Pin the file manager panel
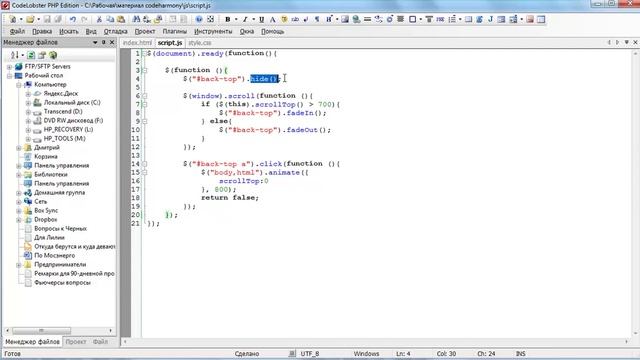The width and height of the screenshot is (640, 360). 104,42
